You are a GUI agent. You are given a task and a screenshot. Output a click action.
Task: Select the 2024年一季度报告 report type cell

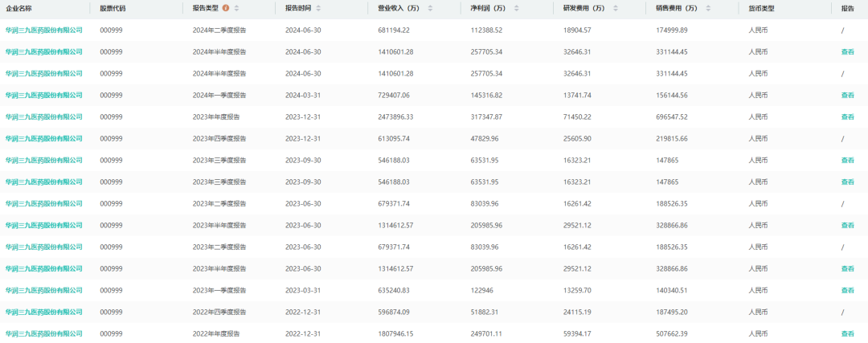pos(219,95)
